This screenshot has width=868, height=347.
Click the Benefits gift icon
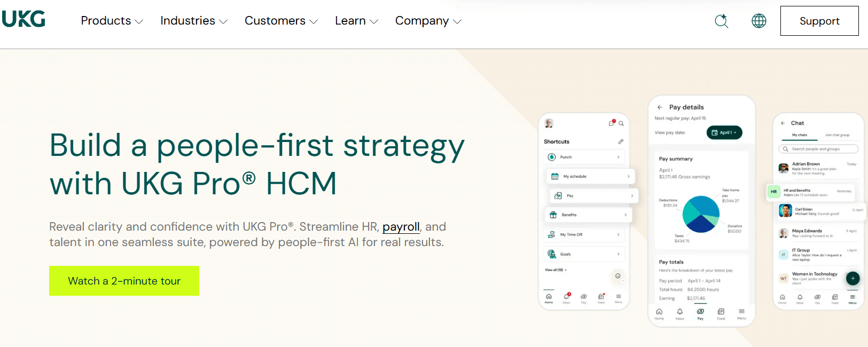coord(553,215)
